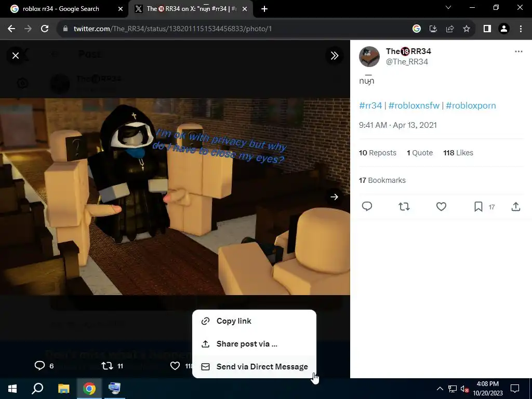Open a new browser tab
The height and width of the screenshot is (399, 532).
(264, 9)
